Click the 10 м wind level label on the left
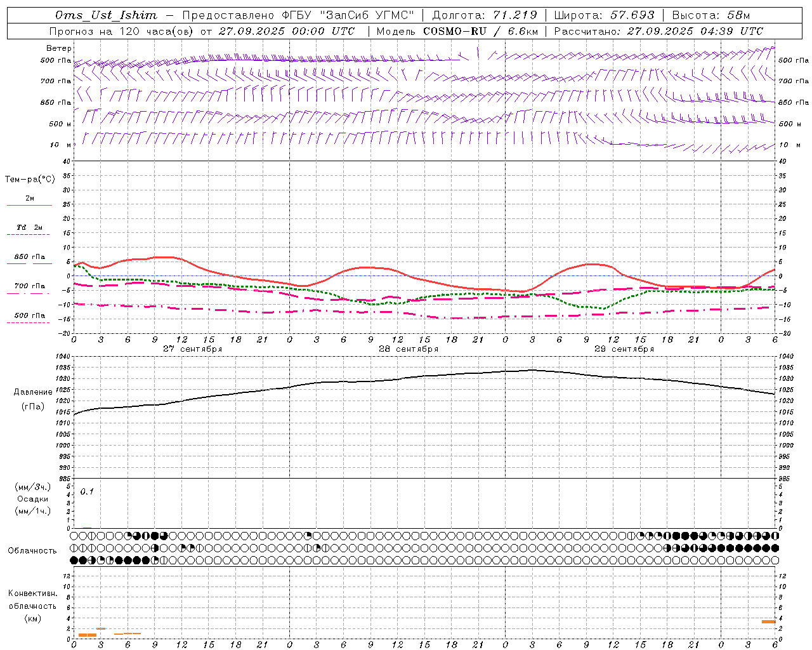Viewport: 812px width, 650px height. coord(61,145)
